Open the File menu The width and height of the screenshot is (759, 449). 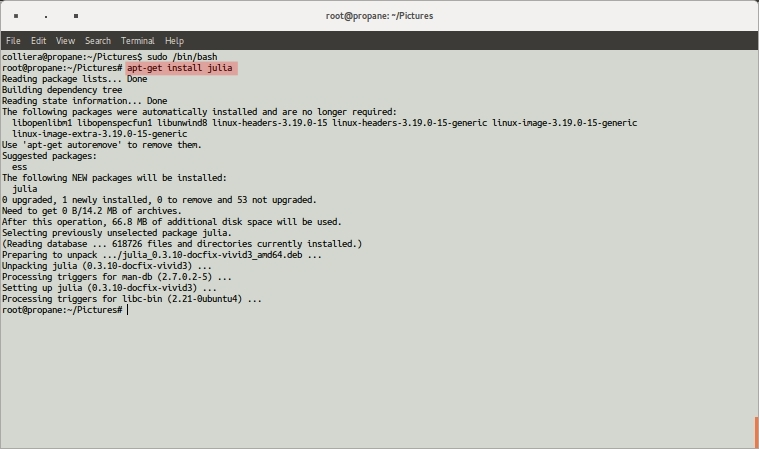pyautogui.click(x=13, y=41)
